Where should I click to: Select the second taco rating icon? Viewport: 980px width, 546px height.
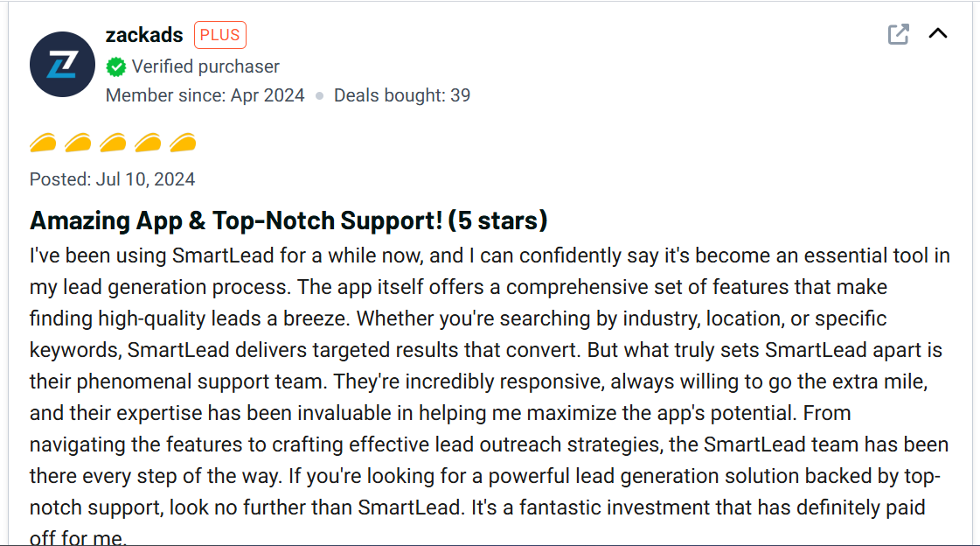[x=78, y=143]
